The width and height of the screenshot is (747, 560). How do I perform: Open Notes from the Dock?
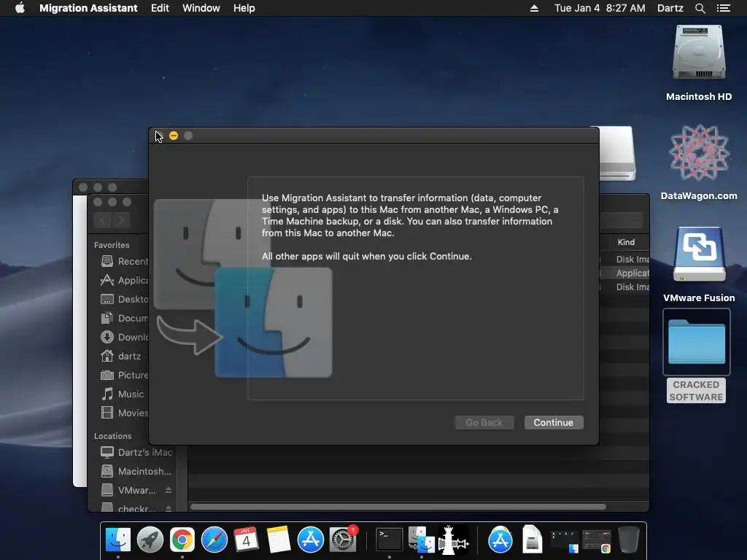pos(279,540)
